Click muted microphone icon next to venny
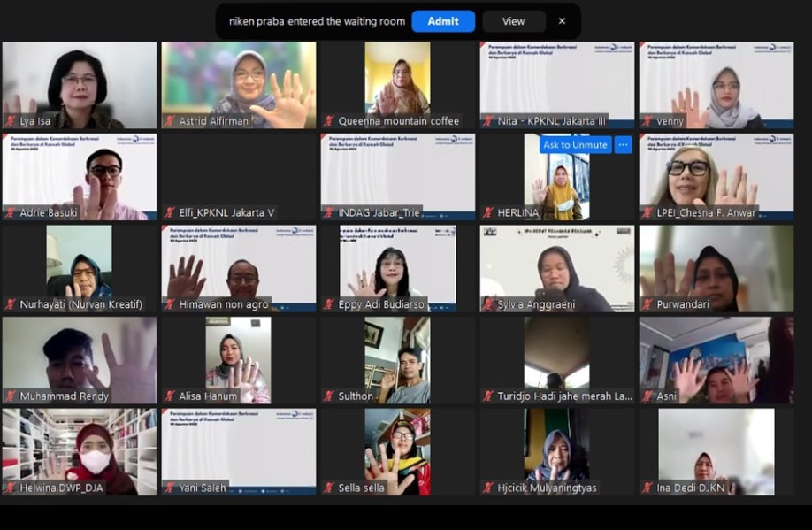The width and height of the screenshot is (812, 530). coord(647,121)
